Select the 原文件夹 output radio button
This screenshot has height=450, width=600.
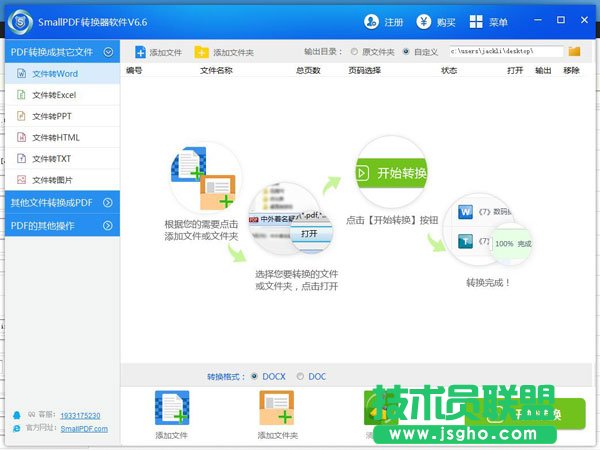tap(354, 51)
